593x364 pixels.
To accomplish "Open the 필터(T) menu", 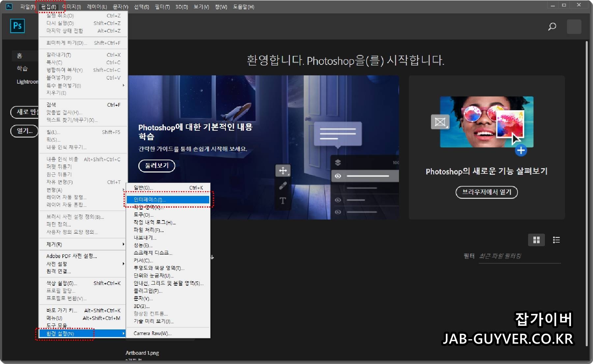I will 162,7.
